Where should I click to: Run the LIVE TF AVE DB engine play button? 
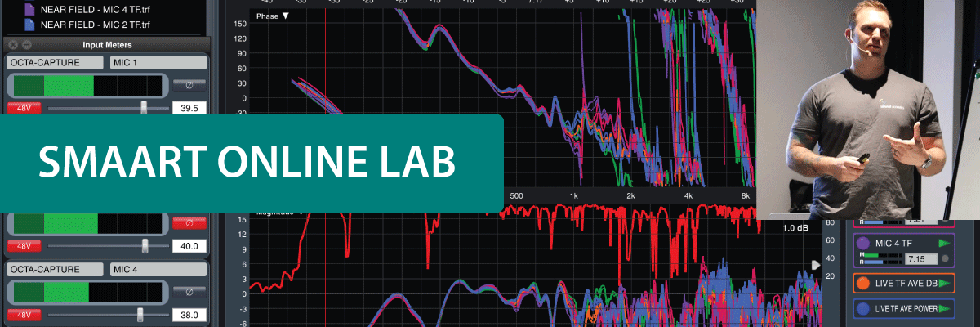(945, 283)
